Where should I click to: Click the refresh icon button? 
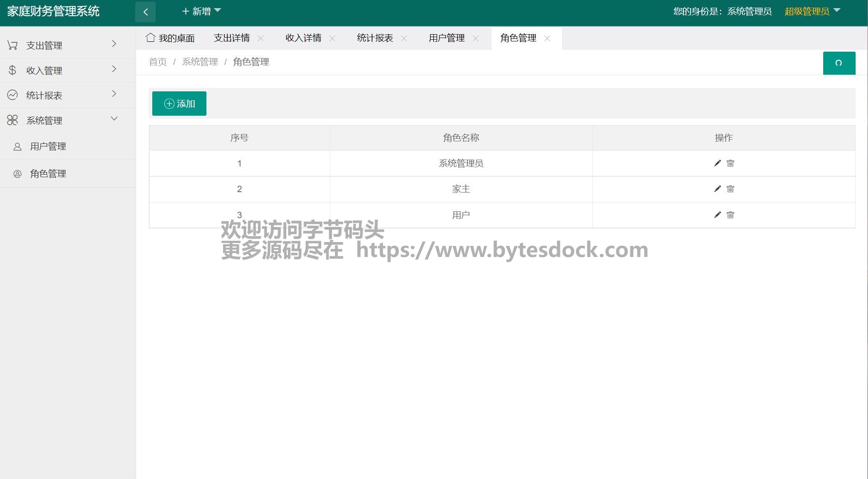click(x=839, y=63)
